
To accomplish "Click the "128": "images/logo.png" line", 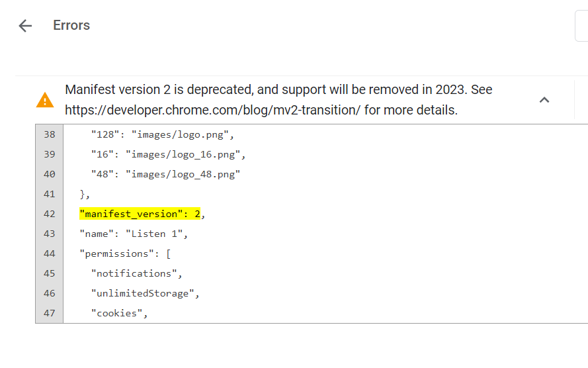I will pyautogui.click(x=162, y=134).
